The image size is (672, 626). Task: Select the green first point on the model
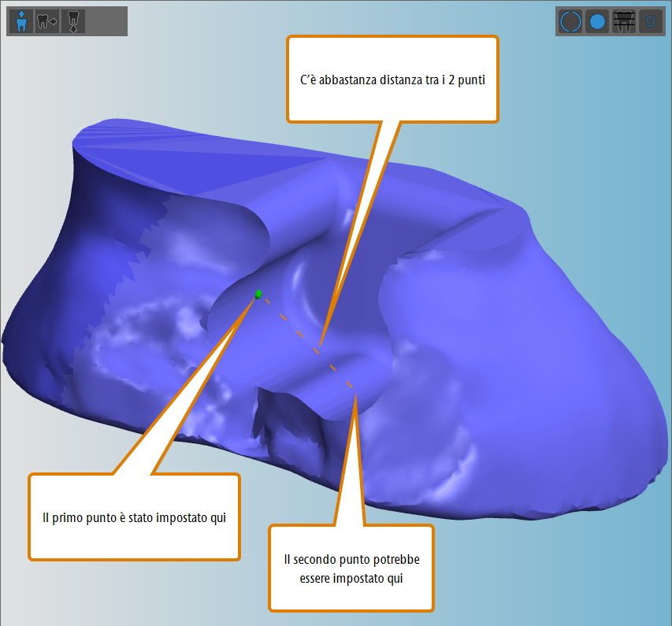coord(258,294)
